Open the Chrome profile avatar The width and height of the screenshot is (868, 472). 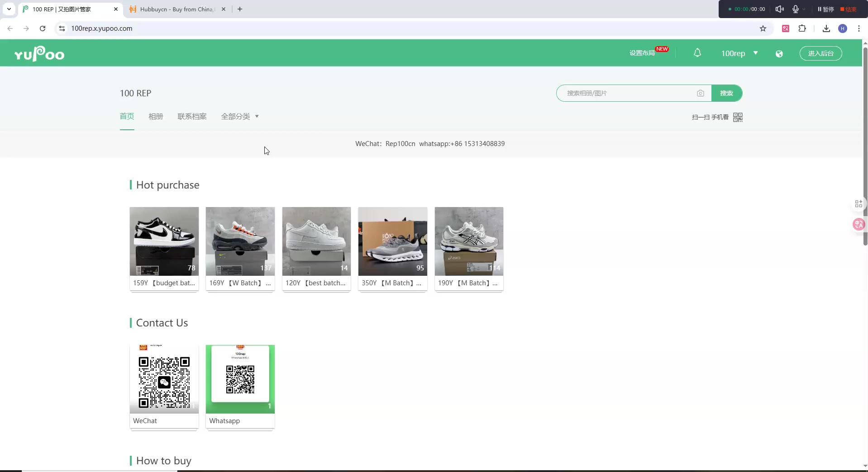pos(843,28)
